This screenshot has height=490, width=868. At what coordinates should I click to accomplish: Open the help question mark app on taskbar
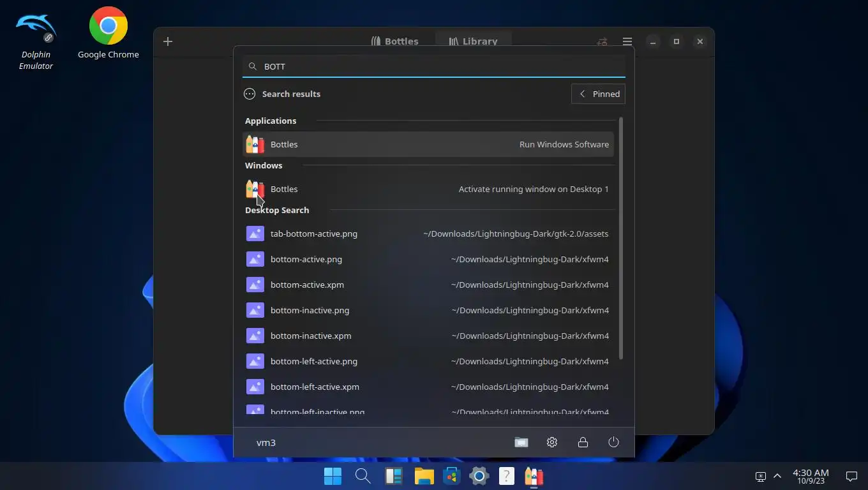[506, 476]
